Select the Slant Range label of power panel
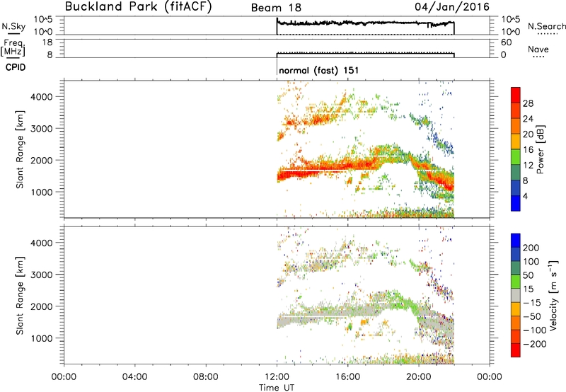 coord(20,149)
